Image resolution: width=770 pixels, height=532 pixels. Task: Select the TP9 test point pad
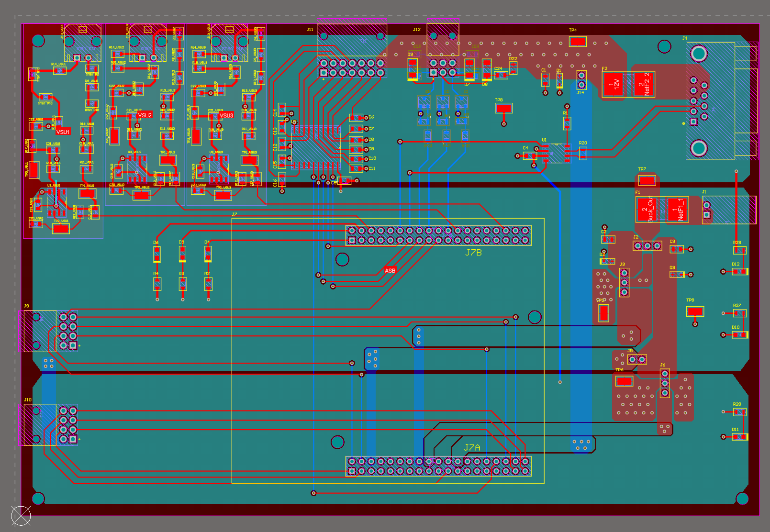click(695, 311)
